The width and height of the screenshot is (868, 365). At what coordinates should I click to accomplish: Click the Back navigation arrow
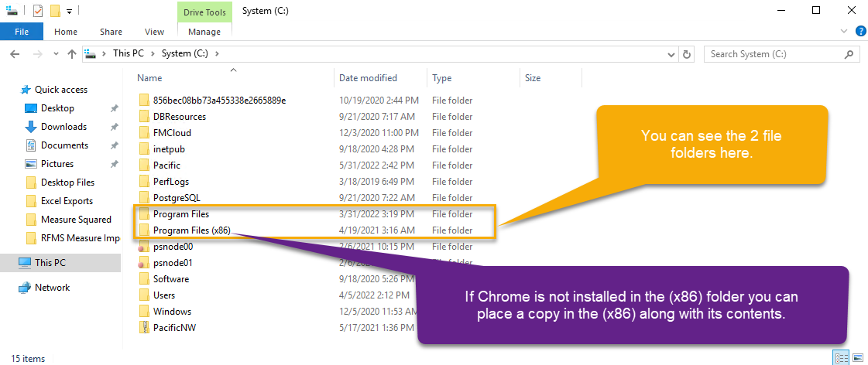tap(15, 54)
